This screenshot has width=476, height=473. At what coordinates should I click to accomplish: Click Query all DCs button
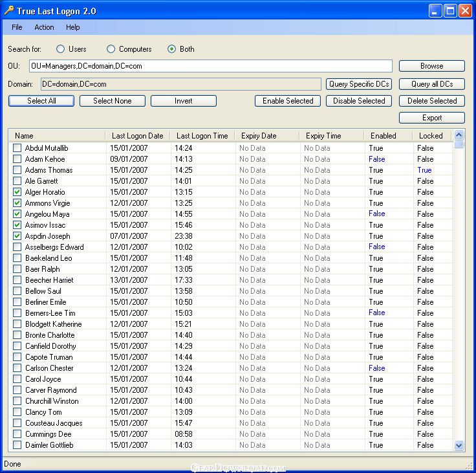(x=431, y=84)
